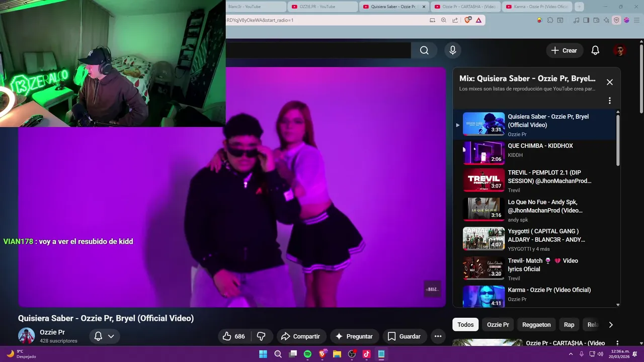The width and height of the screenshot is (644, 362).
Task: Open Spotify from the taskbar
Action: coord(307,354)
